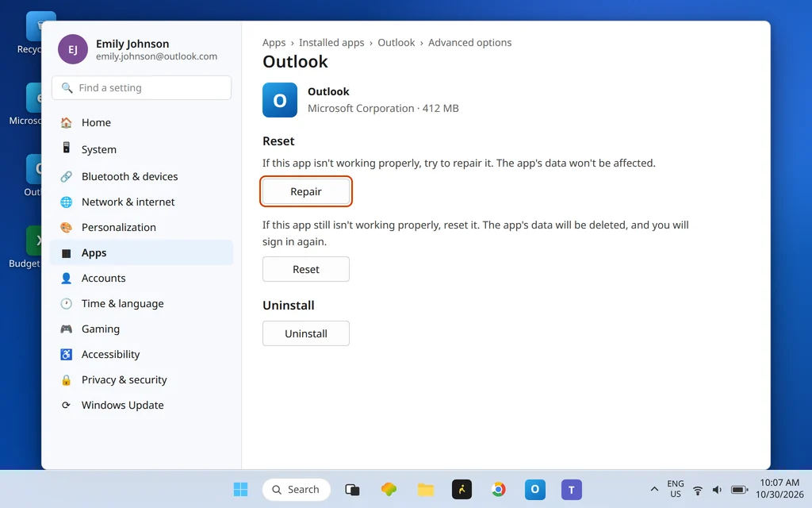
Task: Click the emily.johnson@outlook.com email text
Action: tap(156, 56)
